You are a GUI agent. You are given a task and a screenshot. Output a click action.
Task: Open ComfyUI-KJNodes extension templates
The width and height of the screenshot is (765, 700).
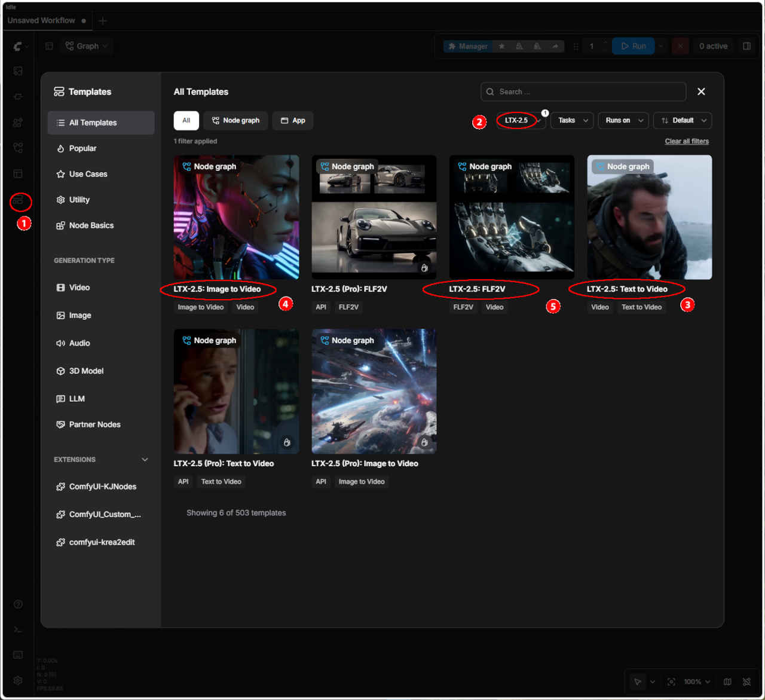click(100, 487)
